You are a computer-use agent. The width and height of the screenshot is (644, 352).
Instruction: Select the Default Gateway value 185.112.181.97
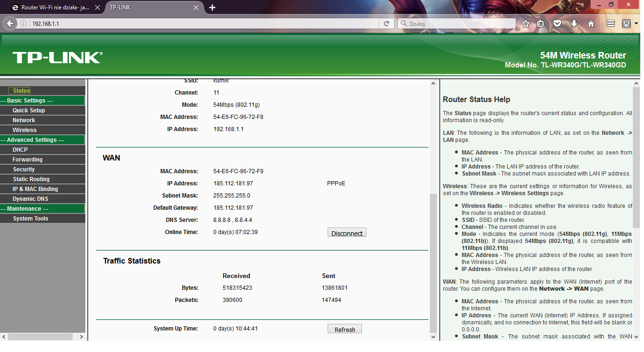[233, 208]
